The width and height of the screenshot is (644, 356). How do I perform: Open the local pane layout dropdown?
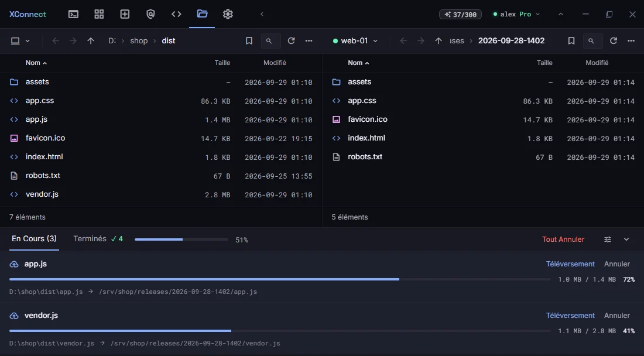coord(20,40)
